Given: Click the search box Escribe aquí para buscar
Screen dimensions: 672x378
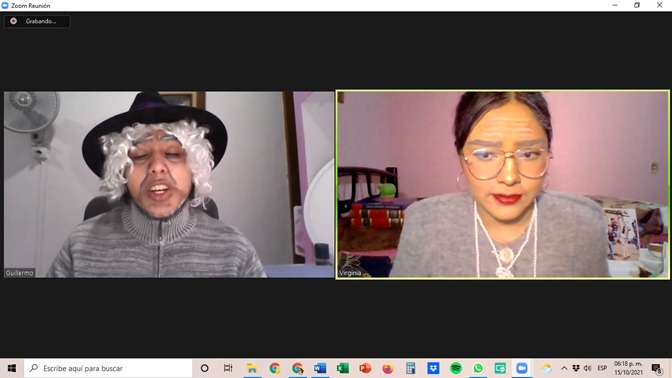Looking at the screenshot, I should 108,368.
